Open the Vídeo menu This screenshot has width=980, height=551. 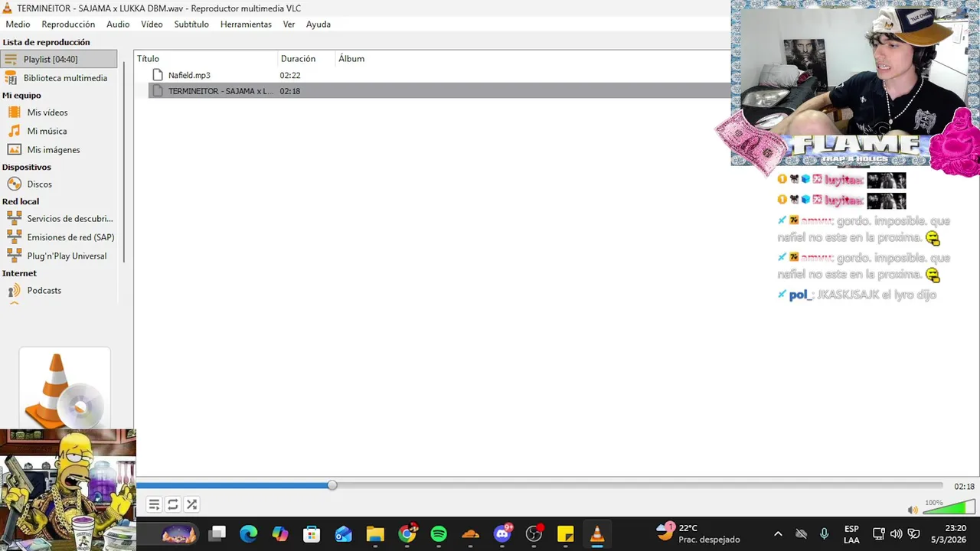pyautogui.click(x=152, y=24)
